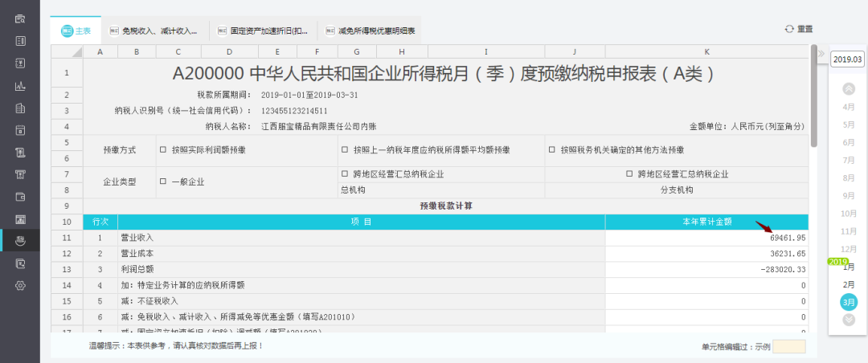Open the wallet icon in sidebar

pos(20,197)
